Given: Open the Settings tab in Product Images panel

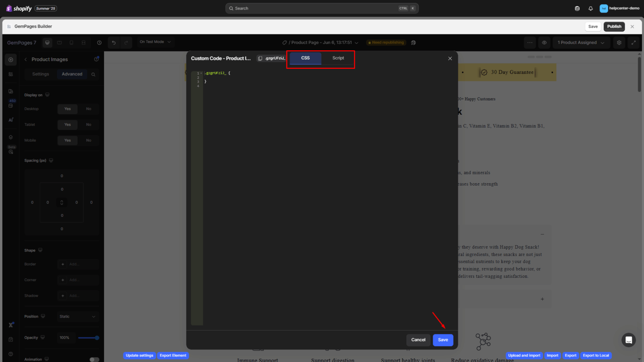Looking at the screenshot, I should tap(40, 74).
